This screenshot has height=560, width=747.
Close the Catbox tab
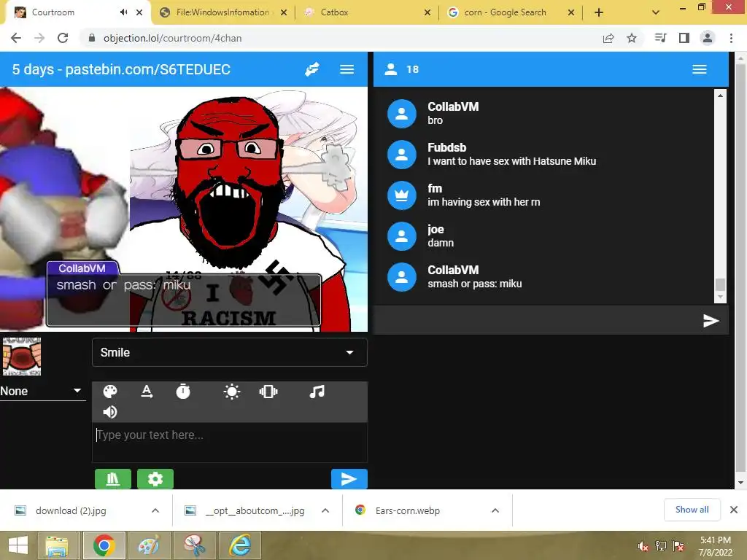(427, 13)
